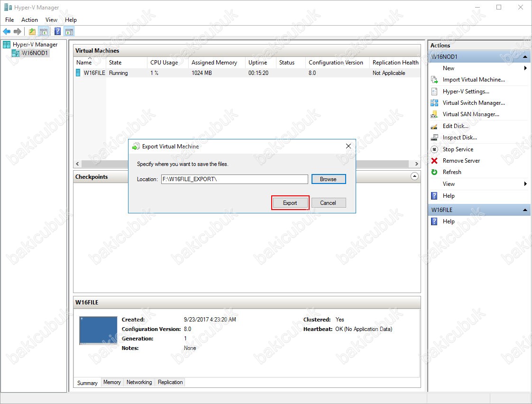Image resolution: width=532 pixels, height=404 pixels.
Task: Click the Up one level folder icon
Action: pos(32,32)
